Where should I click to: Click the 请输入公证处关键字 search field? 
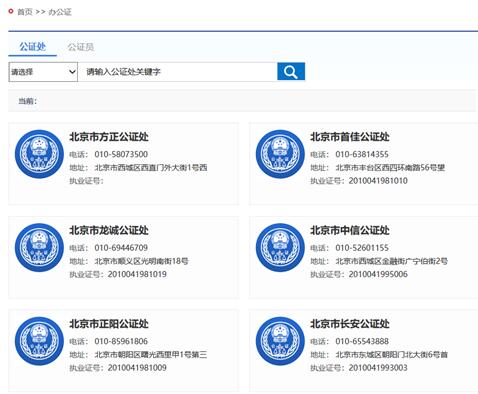(x=177, y=72)
